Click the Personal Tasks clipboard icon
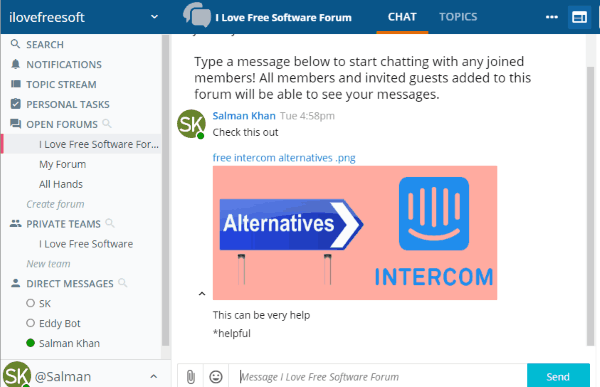The height and width of the screenshot is (387, 600). pyautogui.click(x=16, y=103)
